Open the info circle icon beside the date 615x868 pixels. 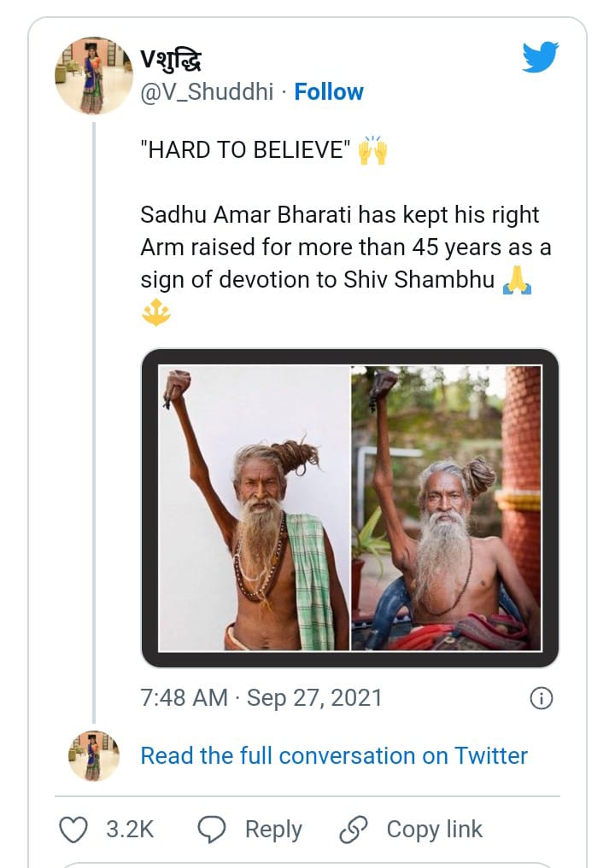point(542,698)
